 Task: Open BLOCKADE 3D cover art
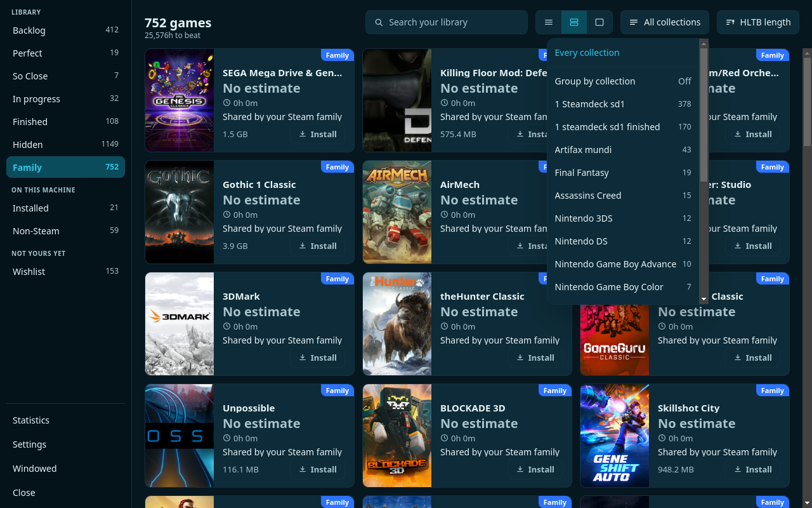coord(397,436)
